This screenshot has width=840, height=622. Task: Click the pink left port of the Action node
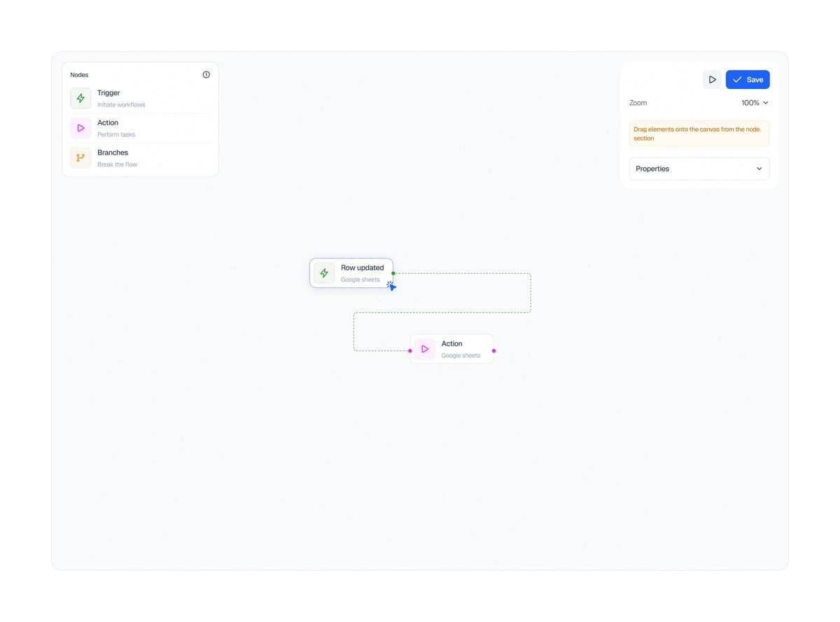point(411,350)
